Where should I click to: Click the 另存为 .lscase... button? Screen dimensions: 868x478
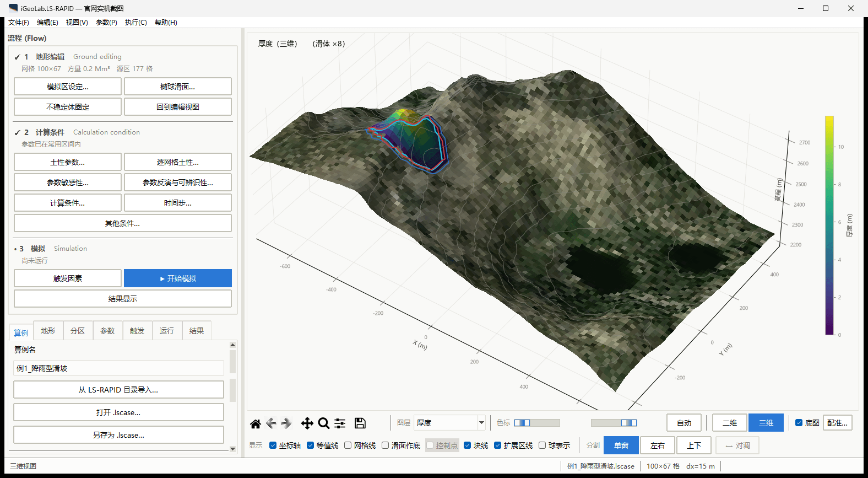click(118, 435)
